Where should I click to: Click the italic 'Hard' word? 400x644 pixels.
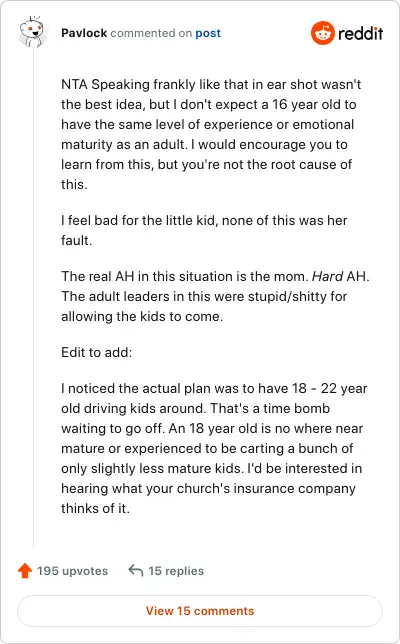327,276
